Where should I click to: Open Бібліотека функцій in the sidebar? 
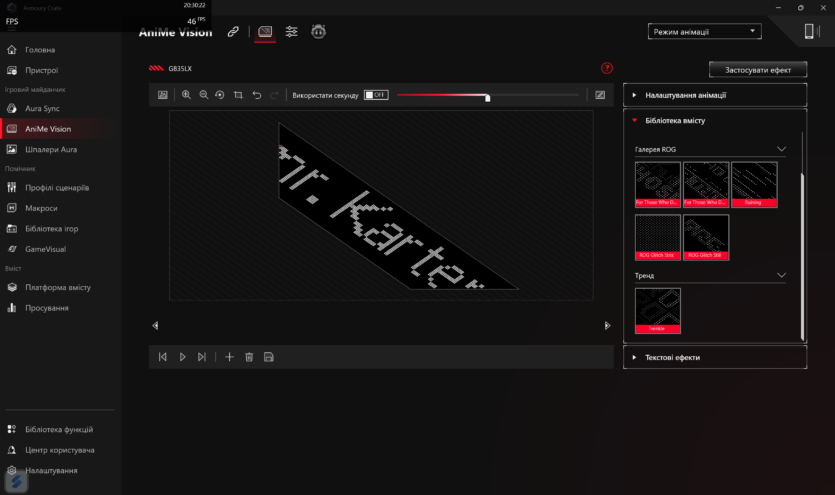tap(61, 430)
